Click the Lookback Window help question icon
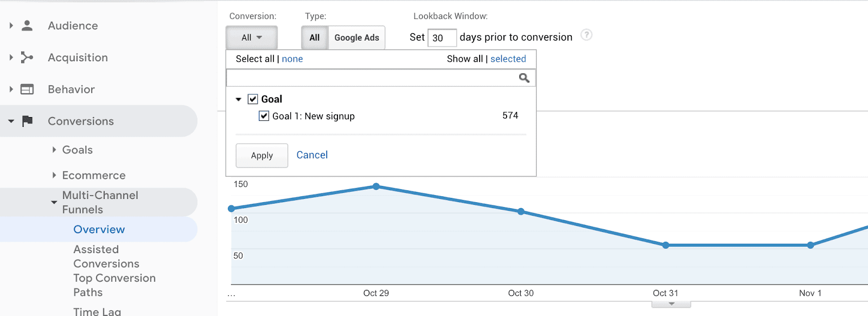The height and width of the screenshot is (316, 868). (586, 35)
